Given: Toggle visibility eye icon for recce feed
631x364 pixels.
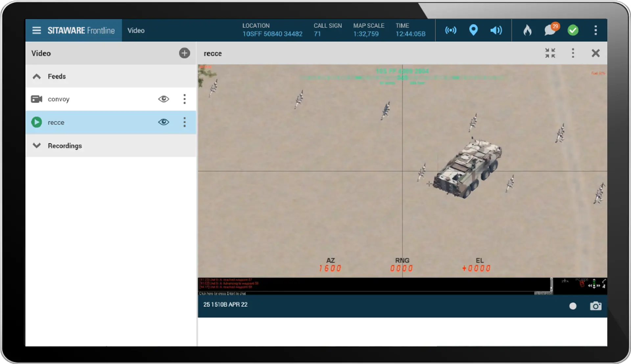Looking at the screenshot, I should pyautogui.click(x=163, y=122).
